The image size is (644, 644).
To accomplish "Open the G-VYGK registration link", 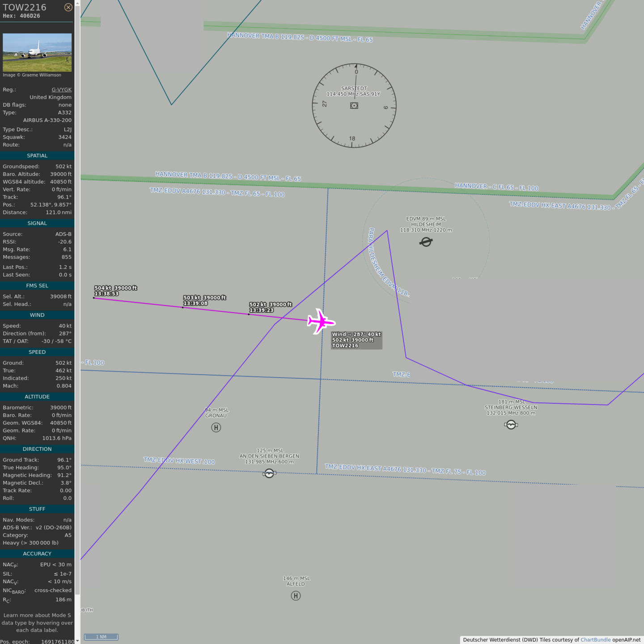I will click(x=61, y=89).
